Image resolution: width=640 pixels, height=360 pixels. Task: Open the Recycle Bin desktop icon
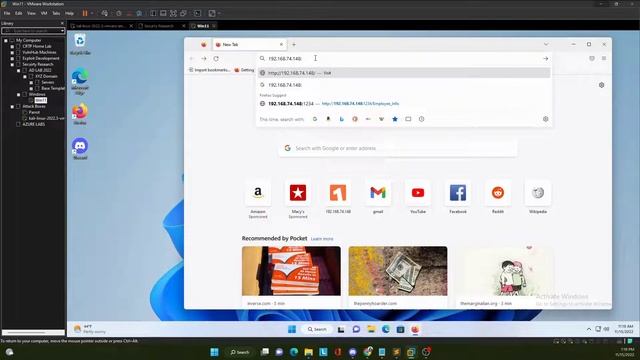[80, 44]
